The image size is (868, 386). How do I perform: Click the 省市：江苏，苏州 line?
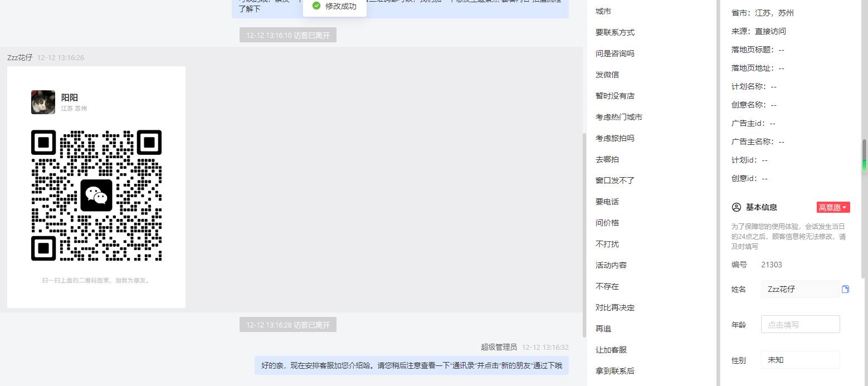coord(763,13)
